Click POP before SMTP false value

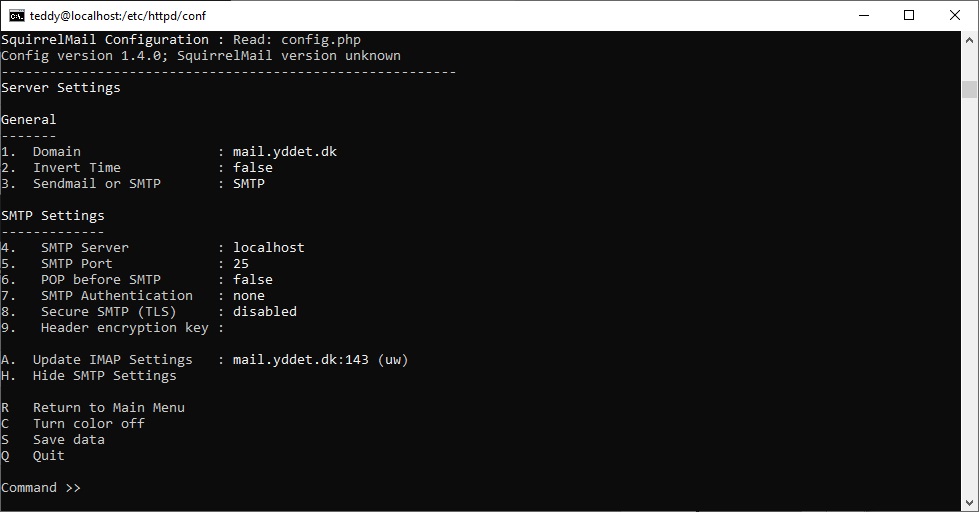point(253,280)
